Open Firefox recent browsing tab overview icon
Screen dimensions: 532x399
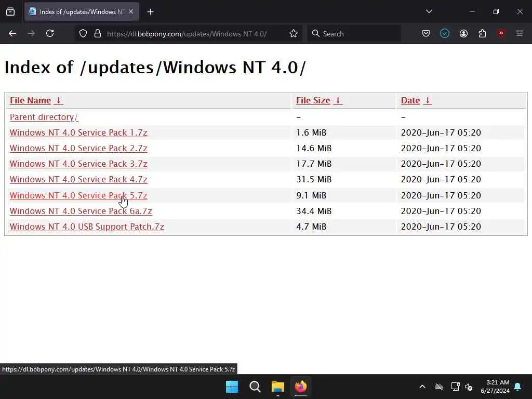click(x=10, y=11)
